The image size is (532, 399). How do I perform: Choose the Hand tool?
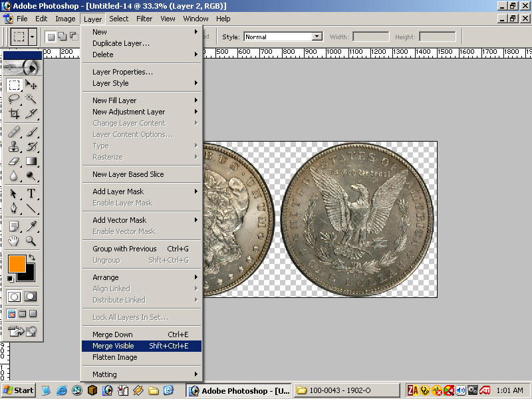click(x=14, y=241)
